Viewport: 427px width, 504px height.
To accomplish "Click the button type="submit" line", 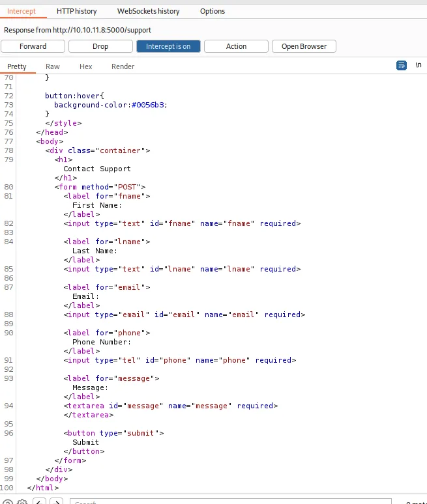I will [113, 433].
